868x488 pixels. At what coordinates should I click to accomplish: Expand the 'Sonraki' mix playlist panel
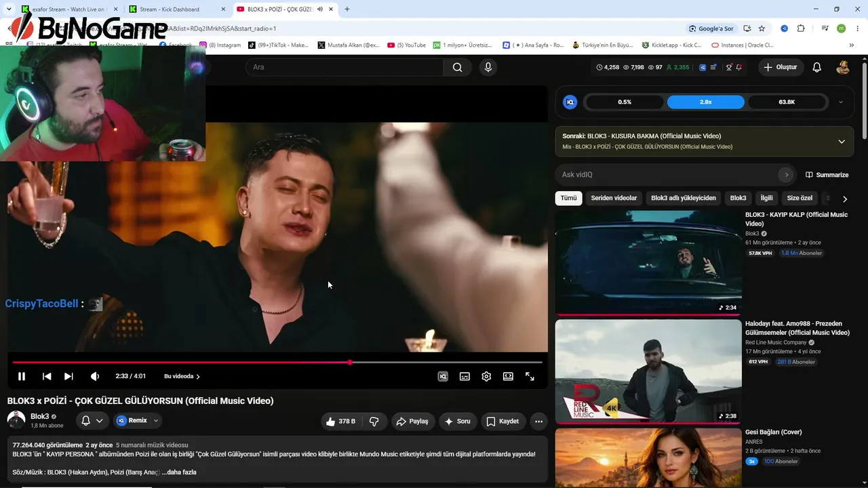pos(842,142)
